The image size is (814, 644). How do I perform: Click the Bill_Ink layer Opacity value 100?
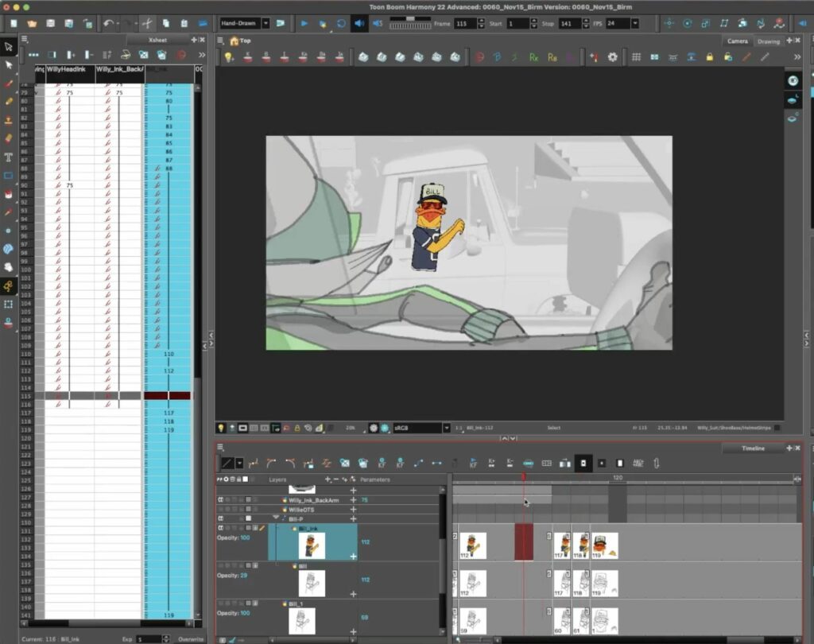click(245, 537)
